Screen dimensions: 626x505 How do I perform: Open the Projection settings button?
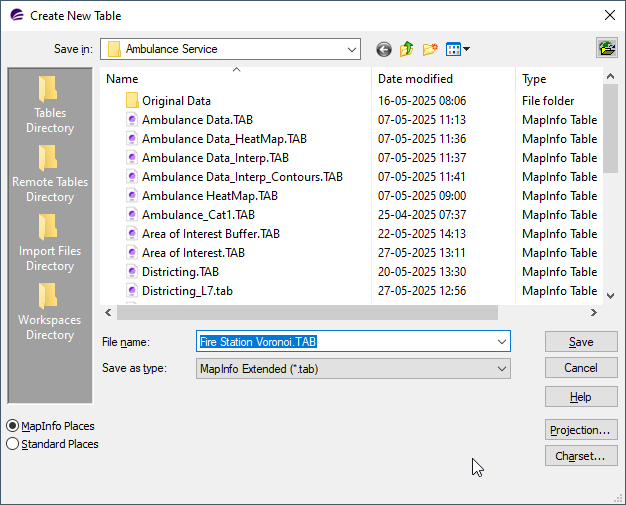[x=581, y=430]
